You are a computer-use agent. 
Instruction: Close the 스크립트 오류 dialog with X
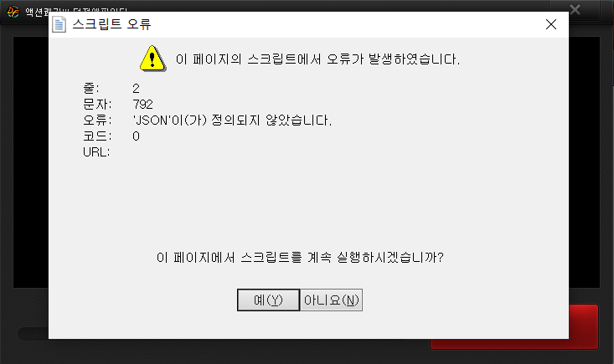(551, 24)
